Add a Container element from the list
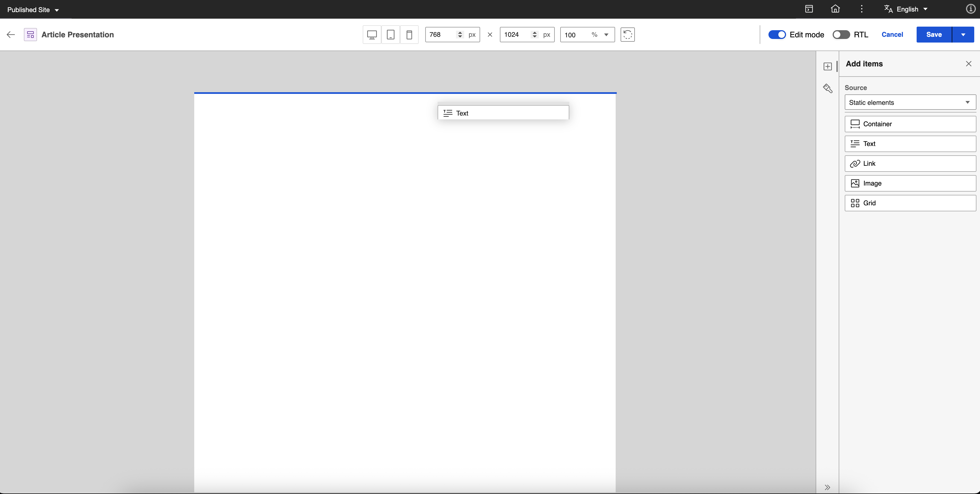This screenshot has width=980, height=494. (910, 124)
